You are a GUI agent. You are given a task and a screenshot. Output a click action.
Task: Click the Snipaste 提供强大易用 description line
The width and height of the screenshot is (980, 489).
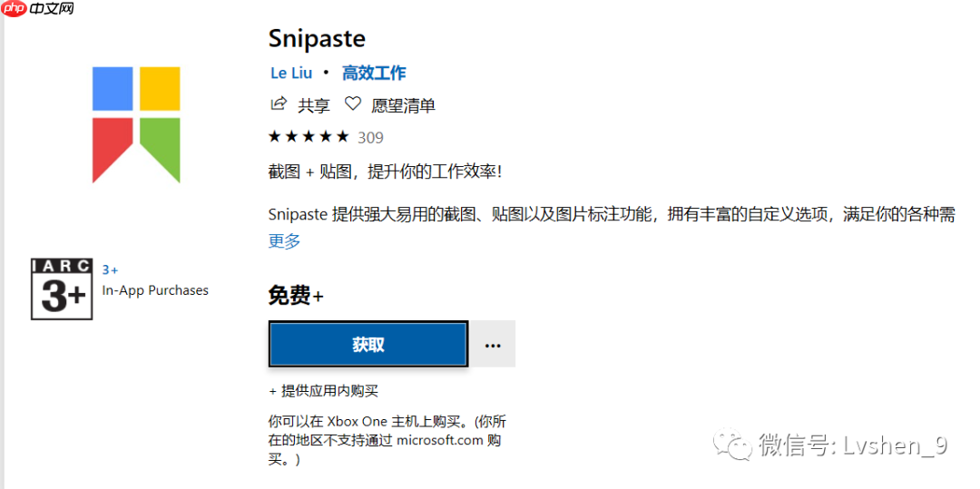[612, 215]
